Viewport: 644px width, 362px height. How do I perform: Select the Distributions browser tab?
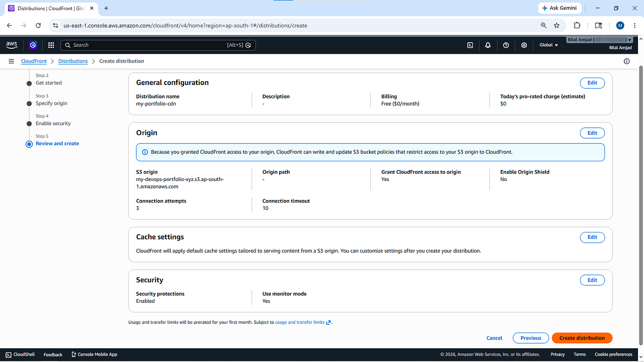50,8
